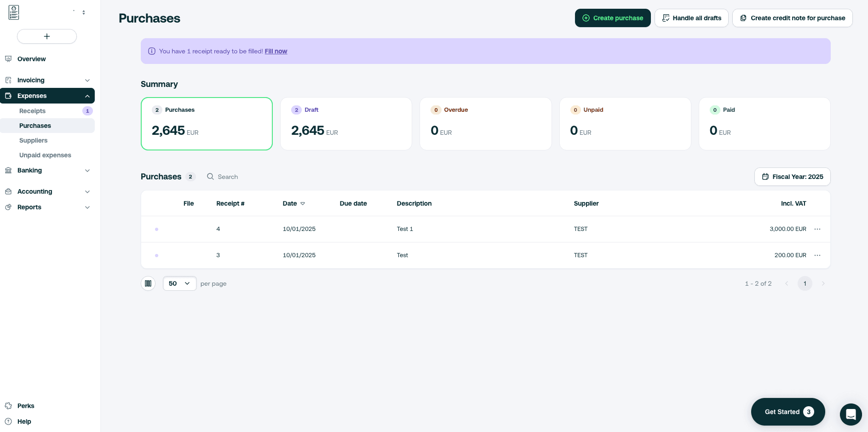Viewport: 868px width, 432px height.
Task: Open more options for 200.00 EUR purchase
Action: (x=817, y=255)
